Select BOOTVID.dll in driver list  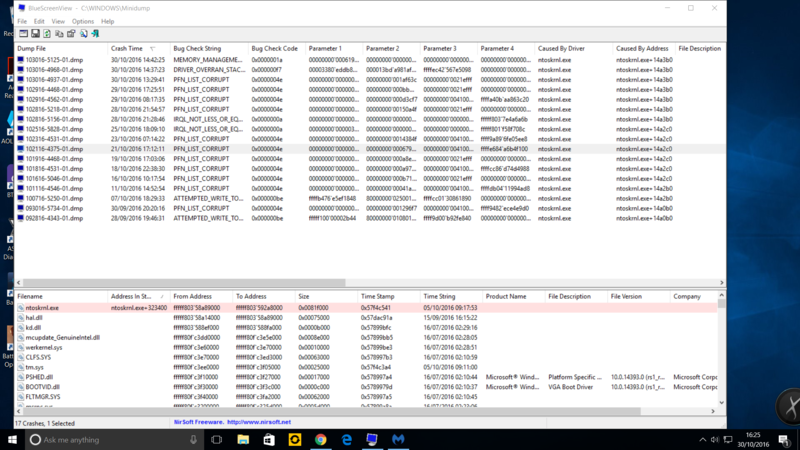click(42, 387)
